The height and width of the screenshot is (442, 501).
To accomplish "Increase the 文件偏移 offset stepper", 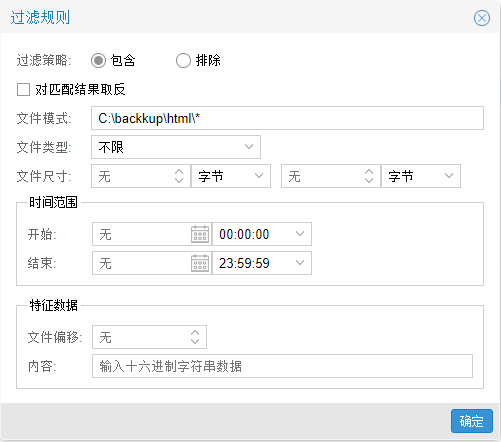I will (x=195, y=333).
